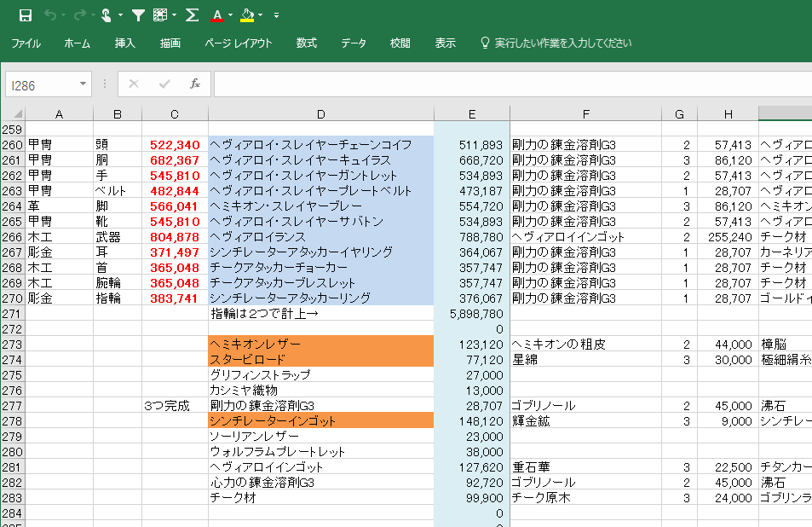This screenshot has width=812, height=527.
Task: Open the fill color dropdown arrow
Action: (261, 15)
